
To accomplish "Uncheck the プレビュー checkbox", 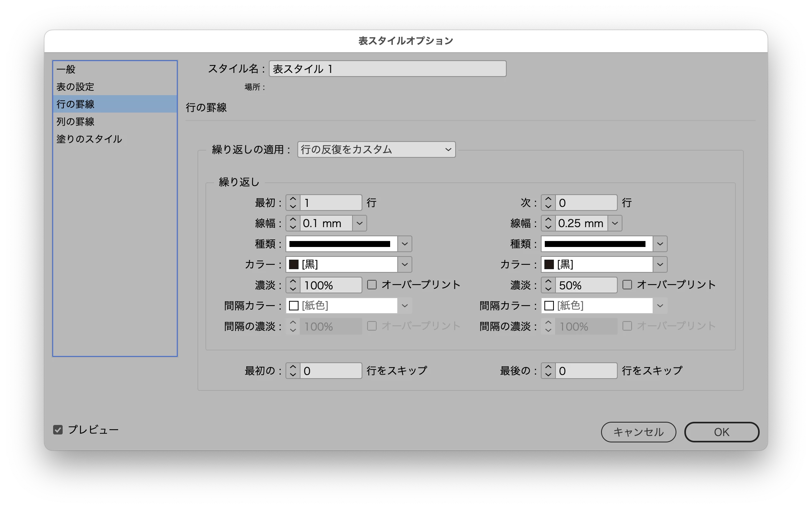I will pos(58,430).
